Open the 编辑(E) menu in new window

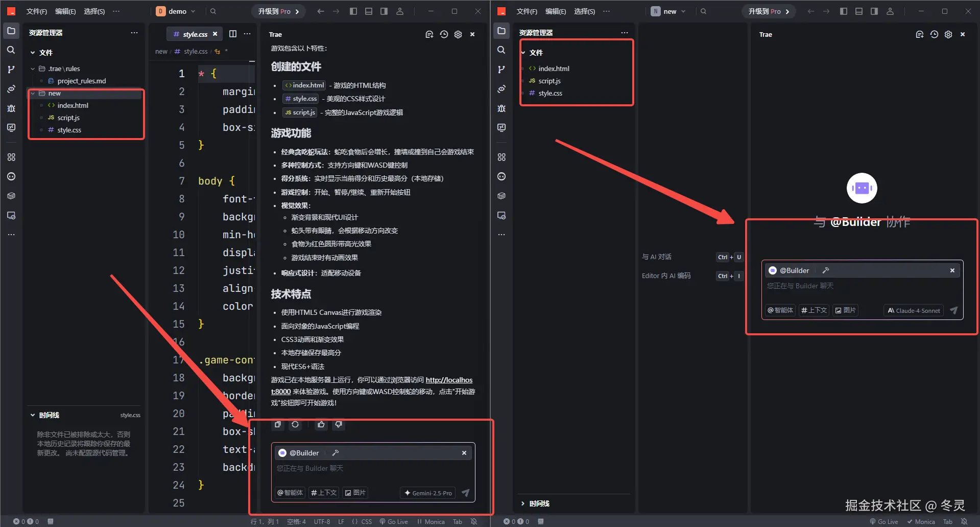tap(556, 11)
